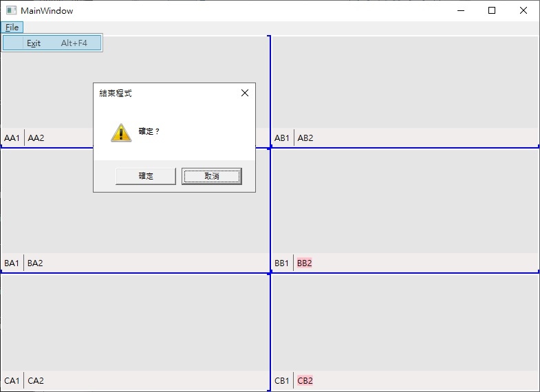The image size is (540, 392).
Task: Open the BA1 tab
Action: [x=12, y=263]
